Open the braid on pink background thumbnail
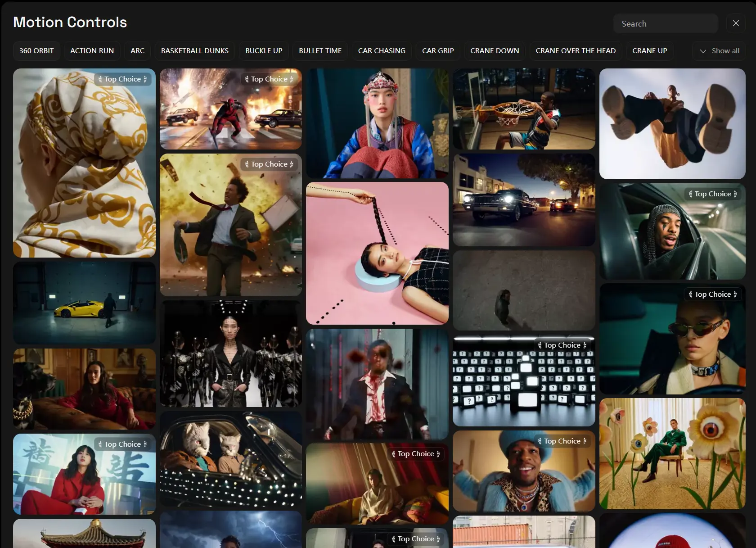 pyautogui.click(x=377, y=253)
